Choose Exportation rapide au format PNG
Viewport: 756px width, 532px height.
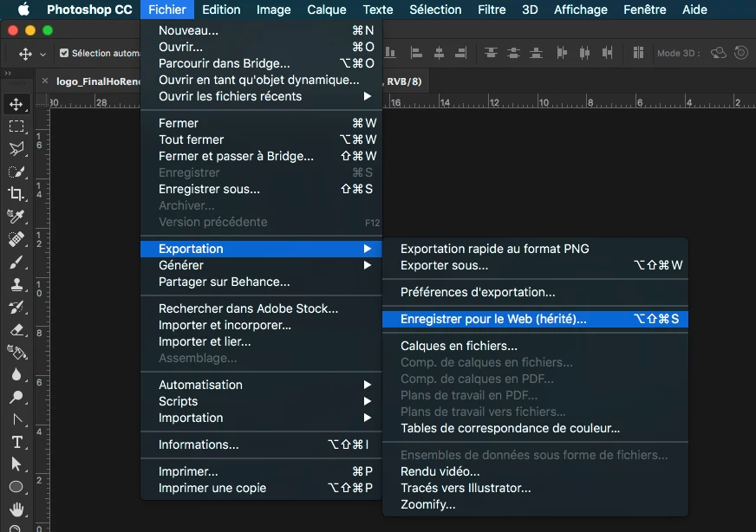click(x=535, y=249)
